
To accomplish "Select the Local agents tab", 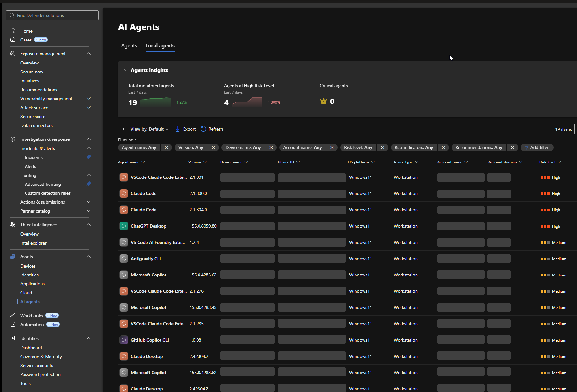I will tap(160, 46).
